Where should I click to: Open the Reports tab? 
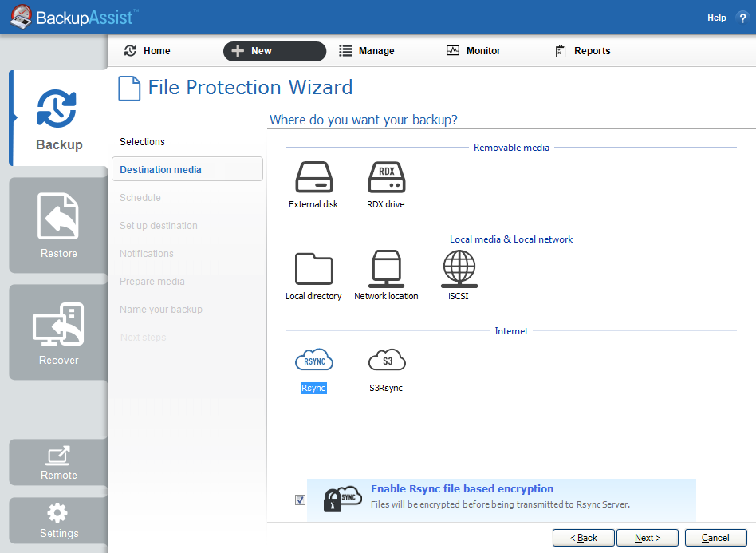(x=582, y=50)
